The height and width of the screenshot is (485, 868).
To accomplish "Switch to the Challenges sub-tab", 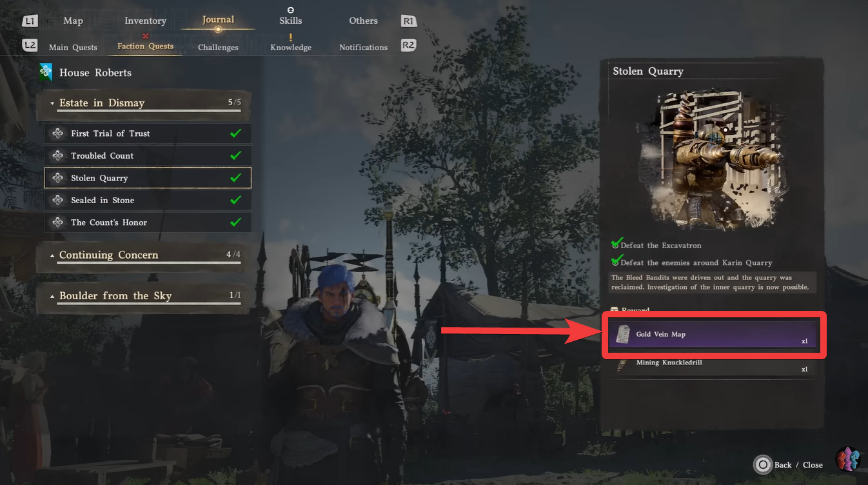I will point(218,47).
